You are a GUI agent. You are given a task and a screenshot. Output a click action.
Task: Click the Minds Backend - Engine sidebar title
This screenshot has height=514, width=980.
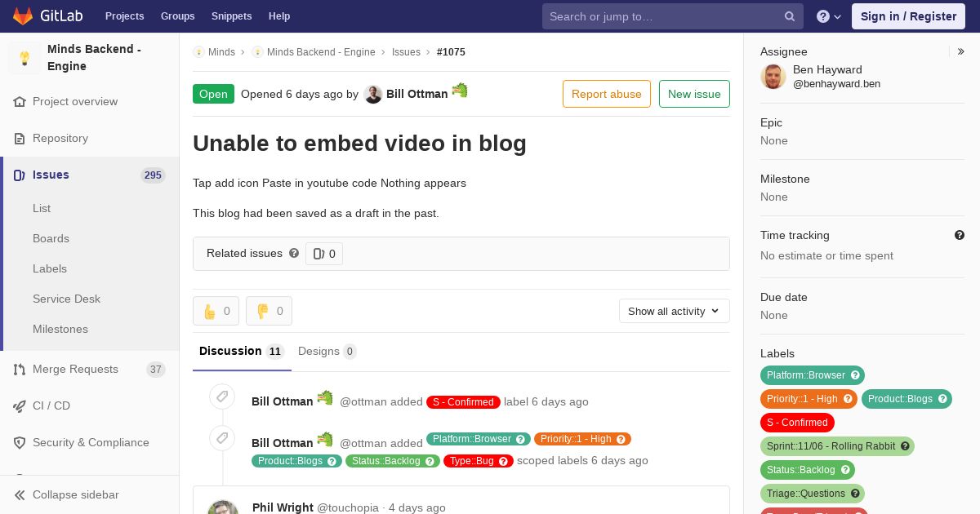94,58
